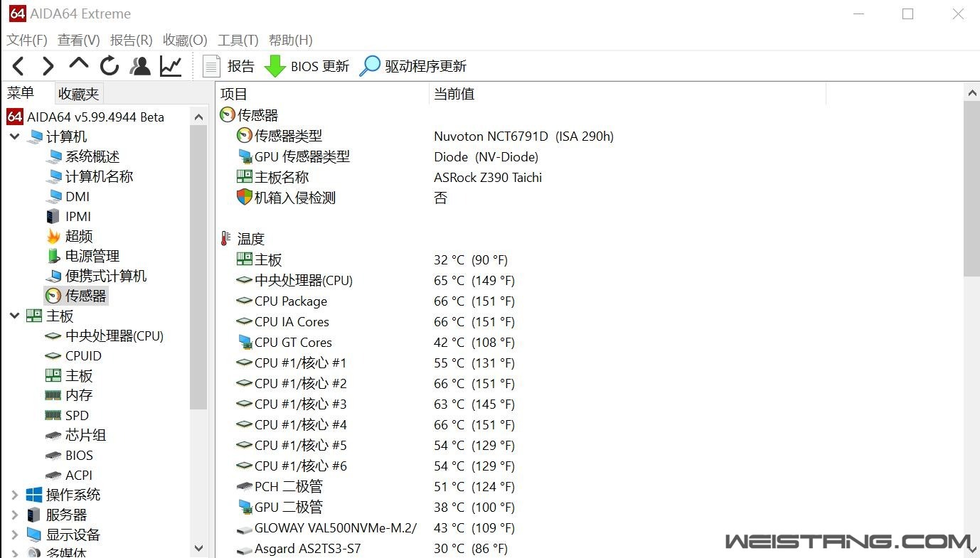Click the 驱动程序更新 button label
This screenshot has height=558, width=980.
coord(426,66)
